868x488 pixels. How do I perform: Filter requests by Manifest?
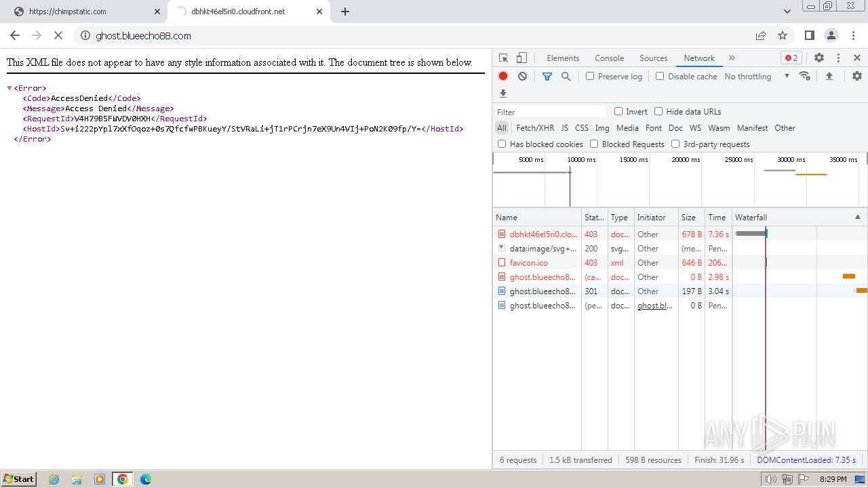pos(753,127)
